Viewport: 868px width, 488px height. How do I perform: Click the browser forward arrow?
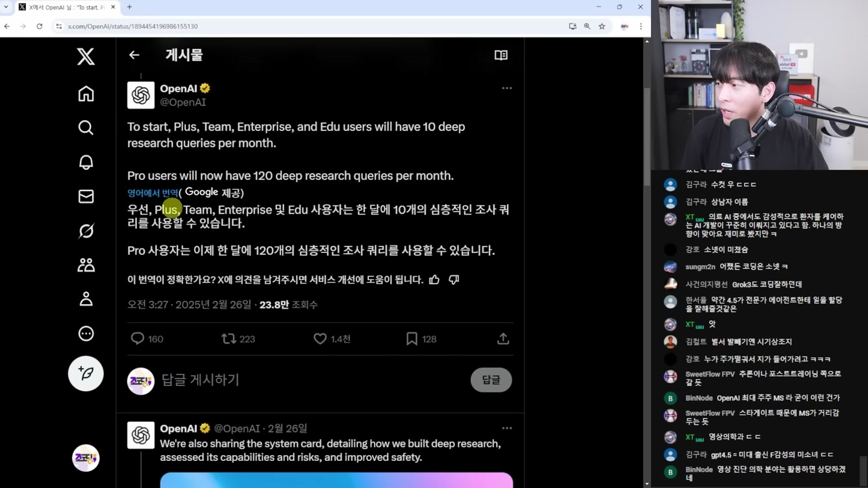pos(23,26)
